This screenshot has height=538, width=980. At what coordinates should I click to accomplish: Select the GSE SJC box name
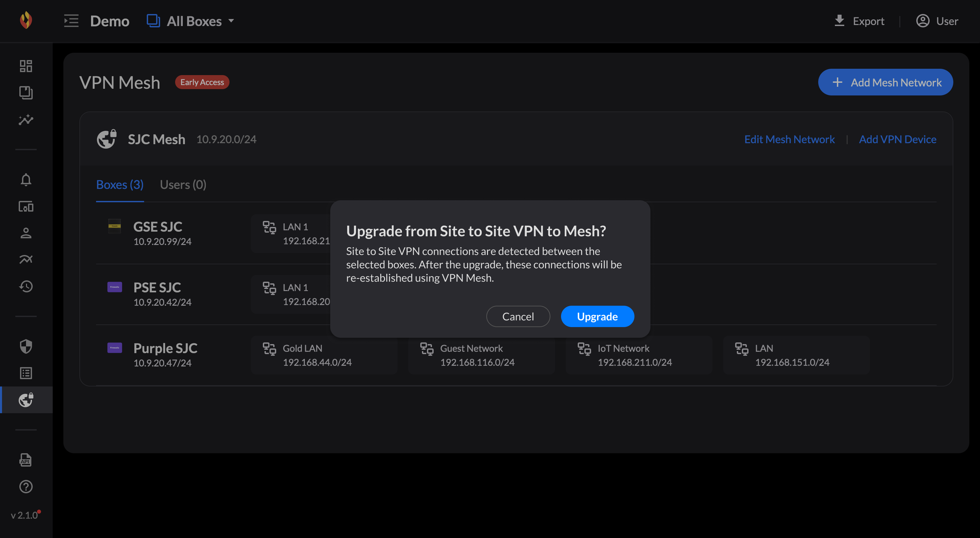click(157, 227)
